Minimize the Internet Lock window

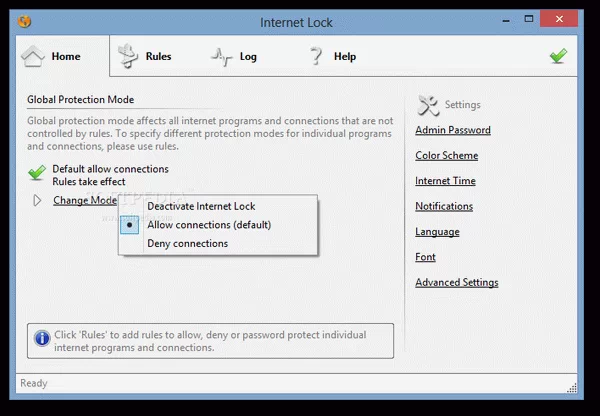point(506,20)
